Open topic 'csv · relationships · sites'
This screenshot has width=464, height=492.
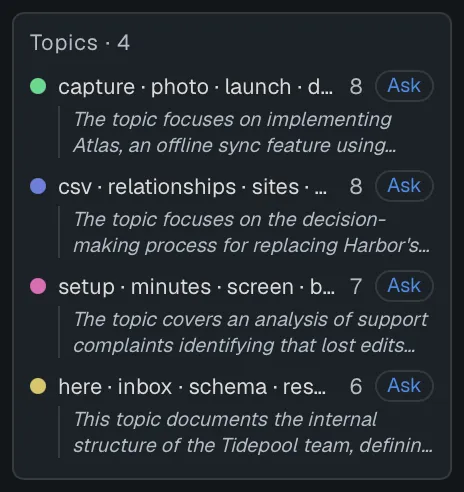193,187
